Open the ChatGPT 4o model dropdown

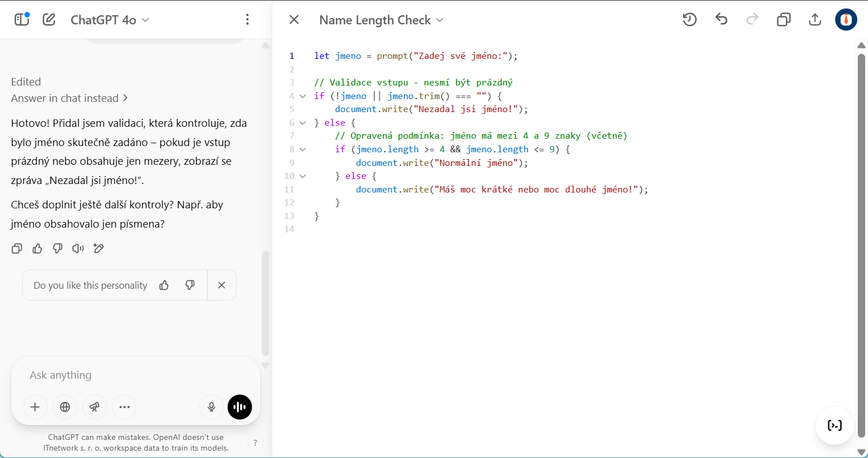pyautogui.click(x=110, y=20)
